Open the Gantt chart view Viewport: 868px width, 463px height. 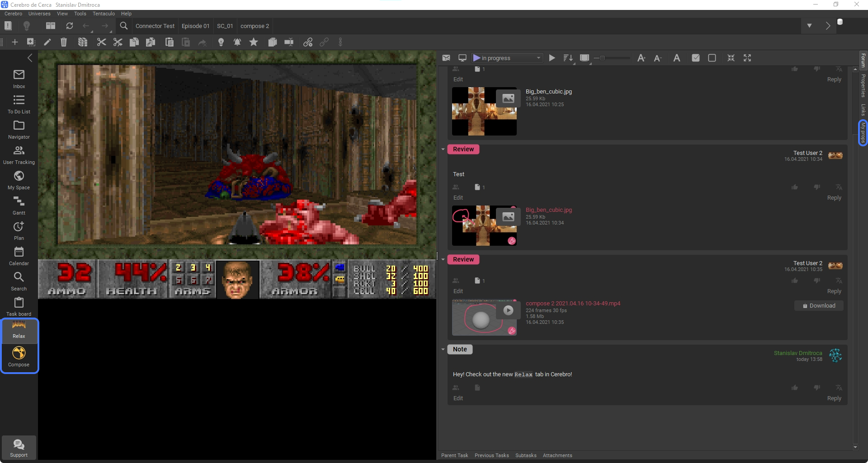19,205
